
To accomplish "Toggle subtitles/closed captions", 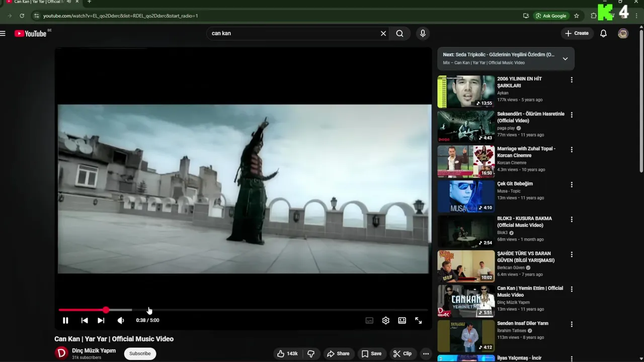I will click(x=369, y=320).
